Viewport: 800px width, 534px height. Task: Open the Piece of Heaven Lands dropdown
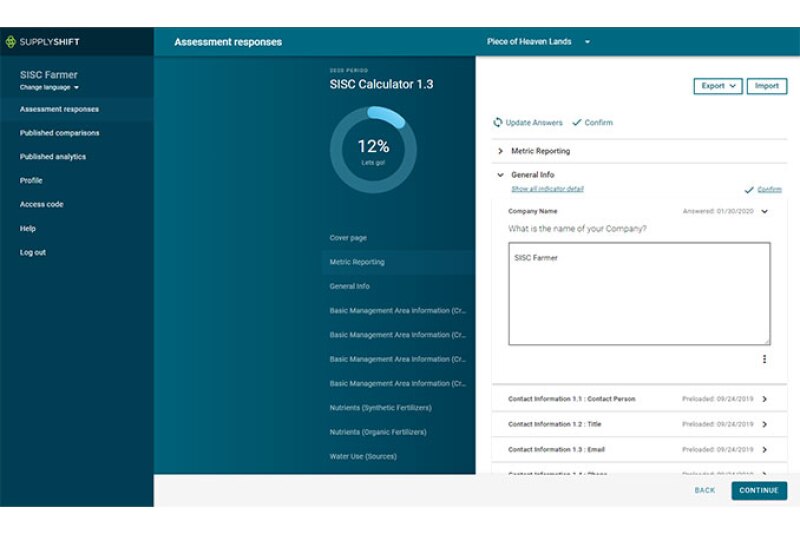click(538, 41)
